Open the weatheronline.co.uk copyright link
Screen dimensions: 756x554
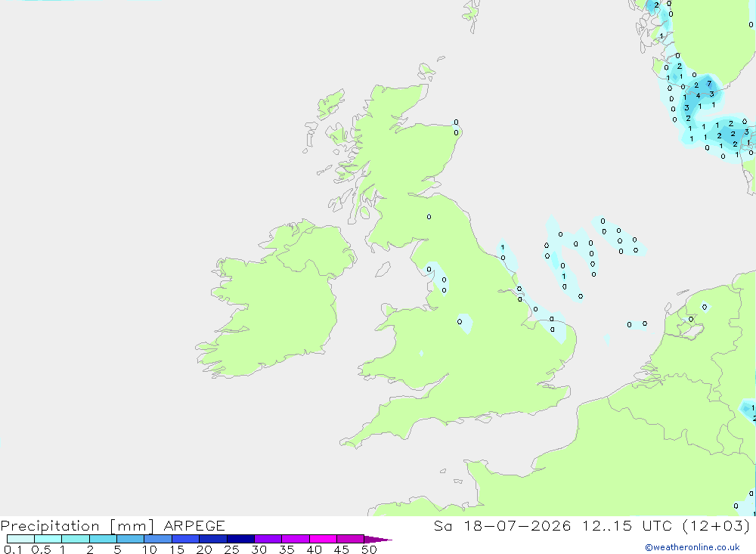(x=692, y=547)
